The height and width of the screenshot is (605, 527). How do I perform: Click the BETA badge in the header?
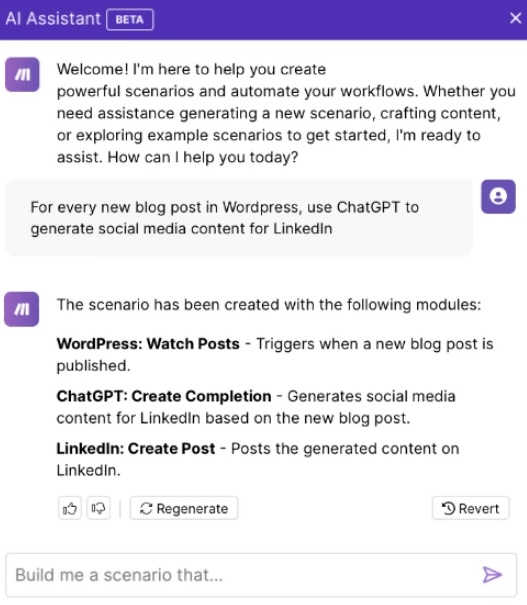130,19
